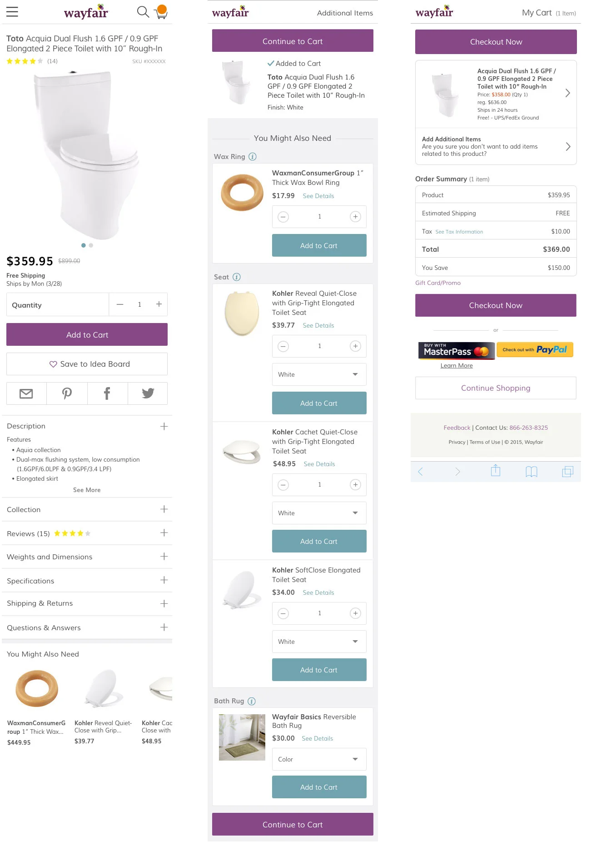Image resolution: width=616 pixels, height=851 pixels.
Task: Decrease toilet quantity with minus
Action: [x=120, y=304]
